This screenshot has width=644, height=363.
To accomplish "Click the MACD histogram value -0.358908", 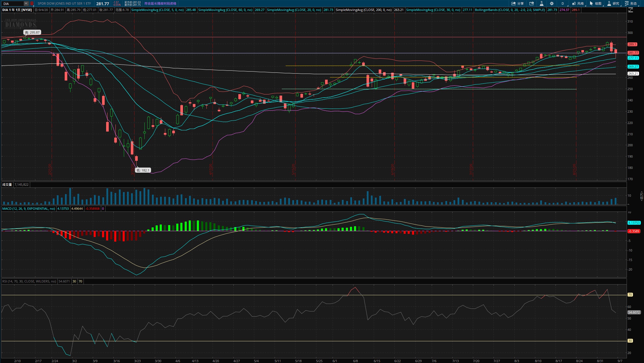I will pos(92,209).
